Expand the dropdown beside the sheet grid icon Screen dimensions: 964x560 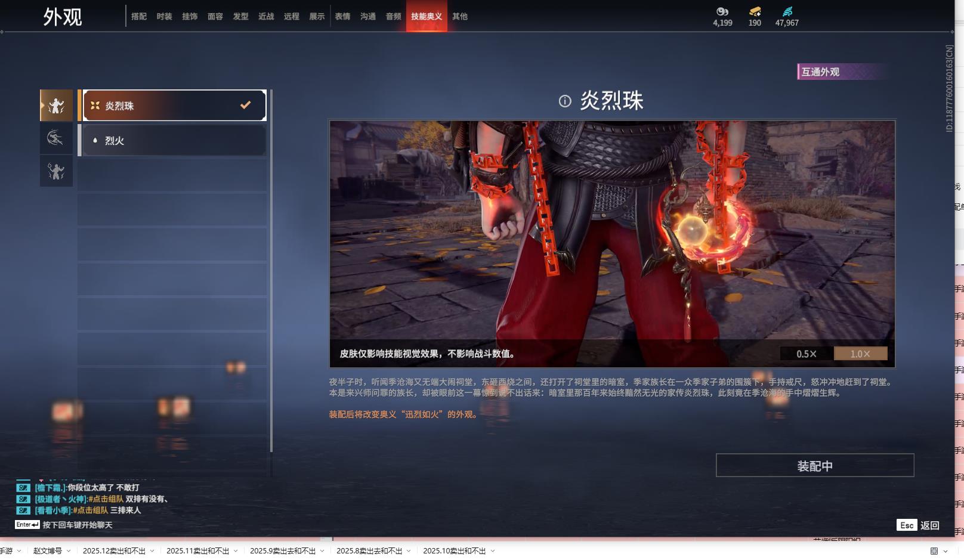point(946,551)
